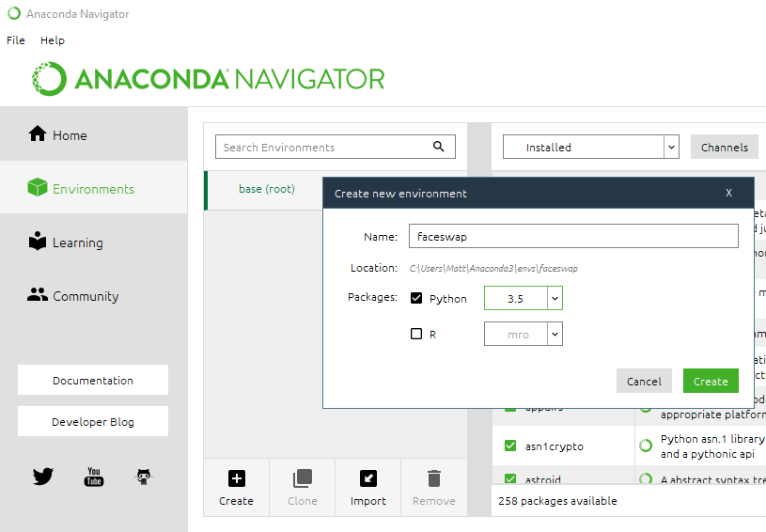Open the GitHub link icon

pos(144,477)
